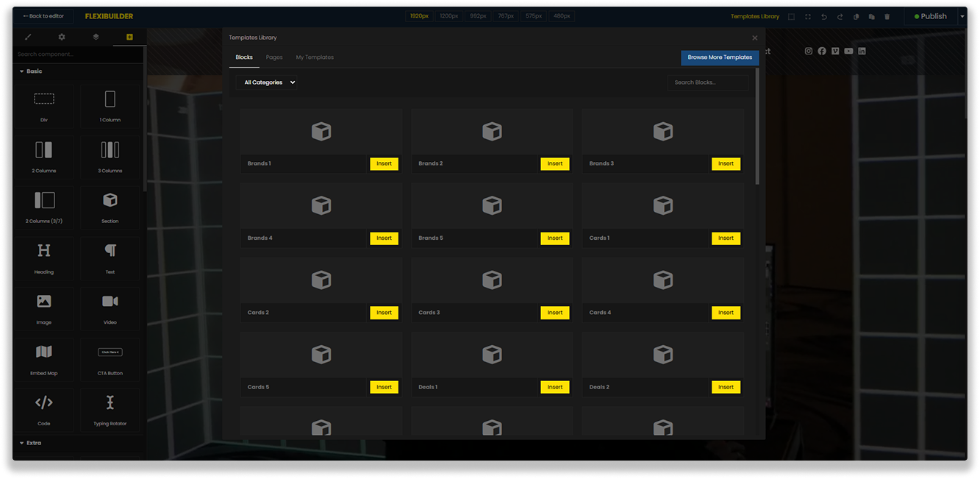
Task: Insert the Brands 5 block
Action: coord(555,238)
